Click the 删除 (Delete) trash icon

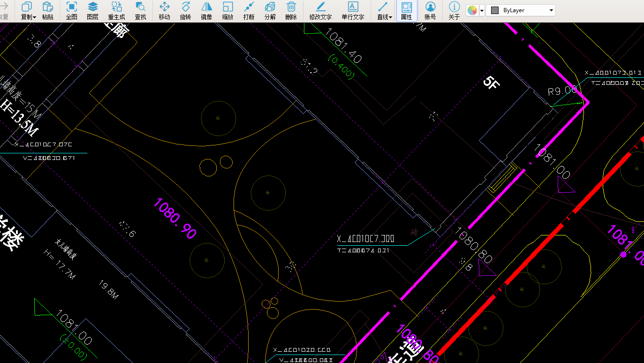pos(291,7)
